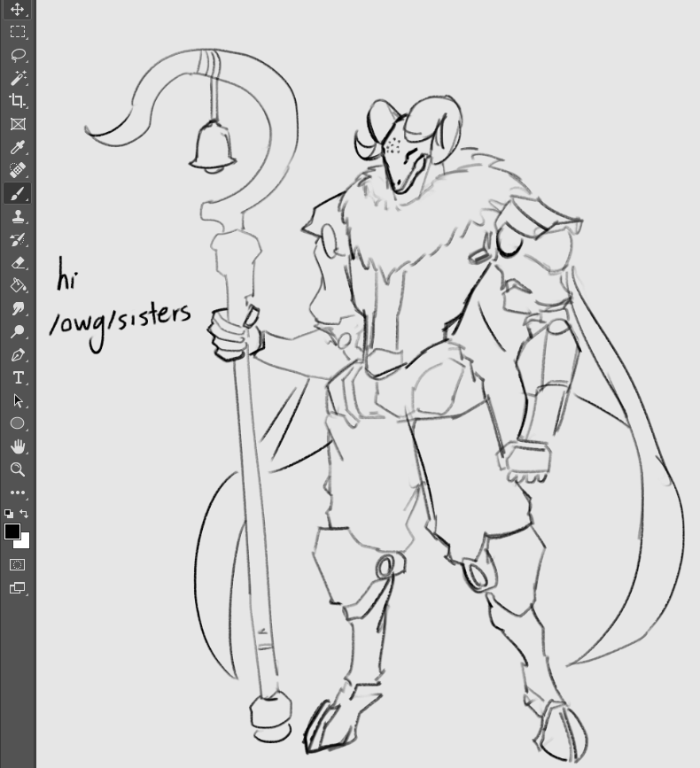Select the Eraser tool
This screenshot has width=700, height=768.
18,262
